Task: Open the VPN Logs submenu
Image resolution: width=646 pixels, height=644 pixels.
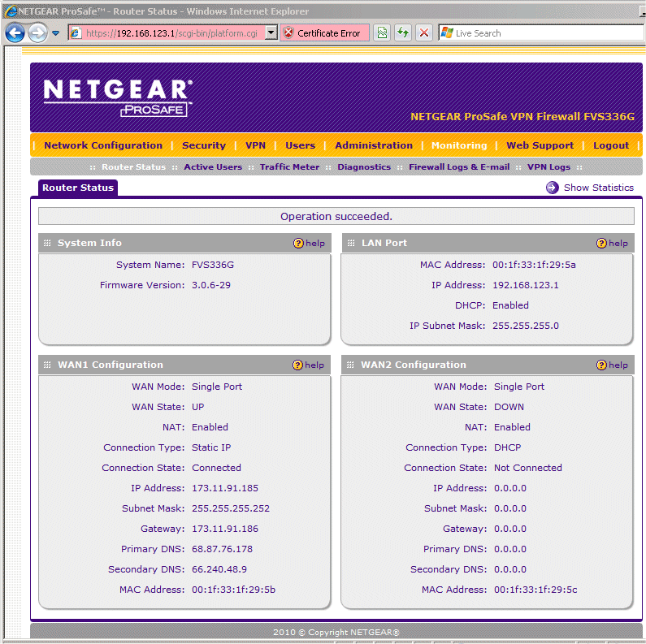Action: (x=548, y=166)
